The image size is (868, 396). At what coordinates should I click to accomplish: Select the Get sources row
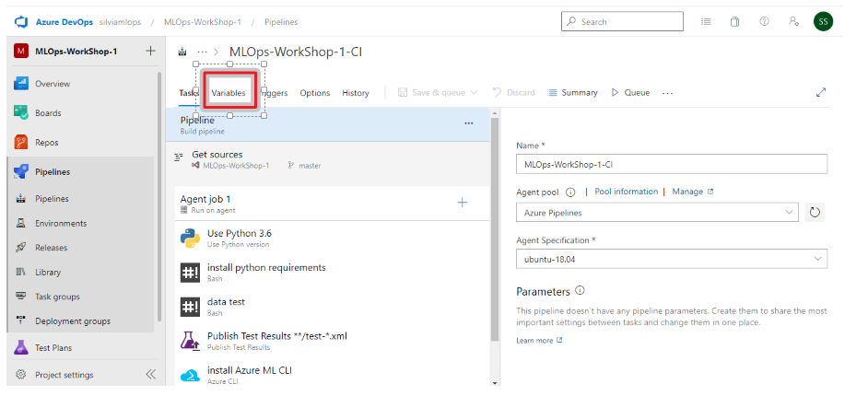(328, 159)
